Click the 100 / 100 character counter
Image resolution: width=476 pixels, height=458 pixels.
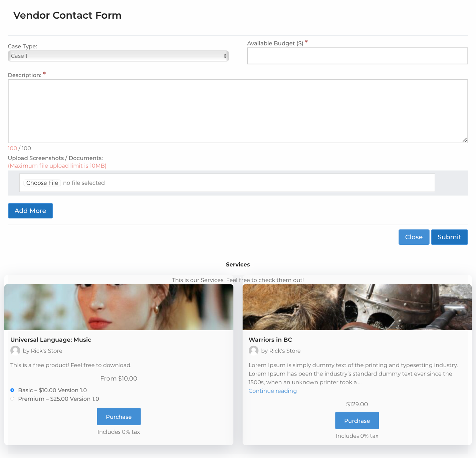(x=19, y=148)
